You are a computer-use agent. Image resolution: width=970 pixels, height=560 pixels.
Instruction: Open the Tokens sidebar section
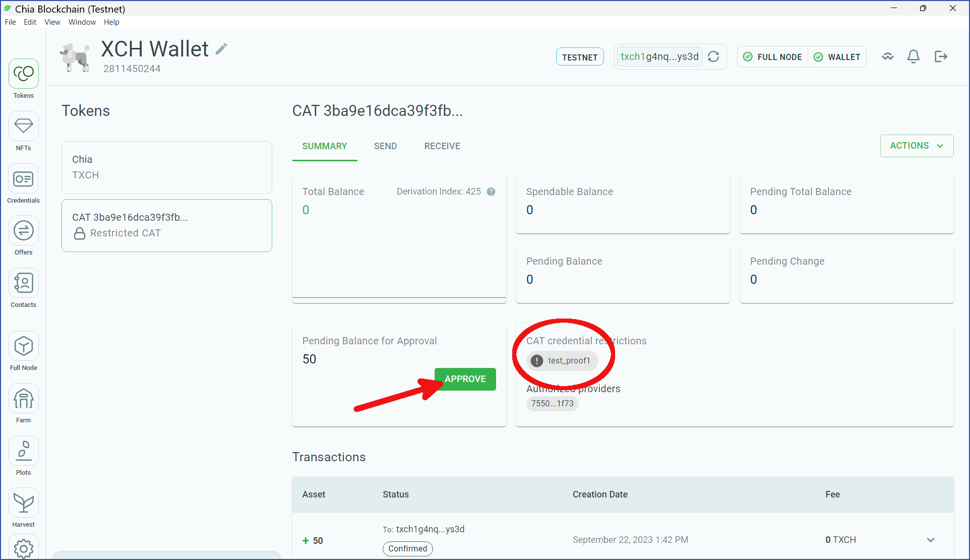tap(23, 79)
